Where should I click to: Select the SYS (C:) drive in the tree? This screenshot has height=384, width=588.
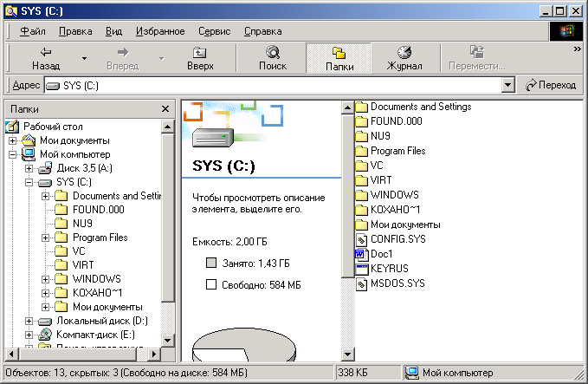pos(74,182)
